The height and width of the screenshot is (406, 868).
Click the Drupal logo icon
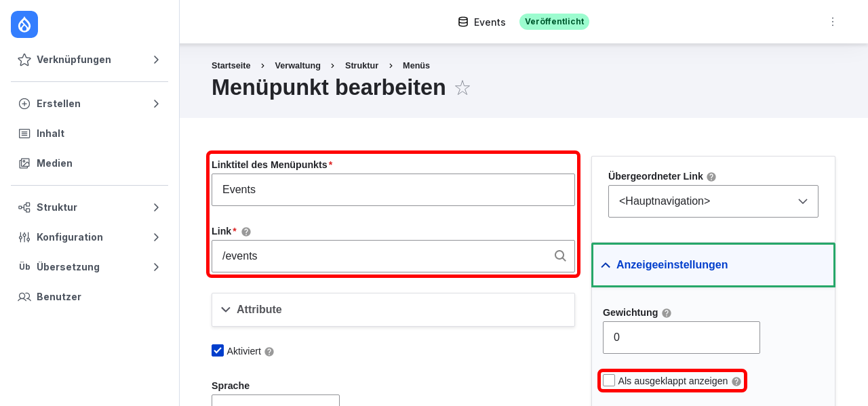tap(24, 24)
